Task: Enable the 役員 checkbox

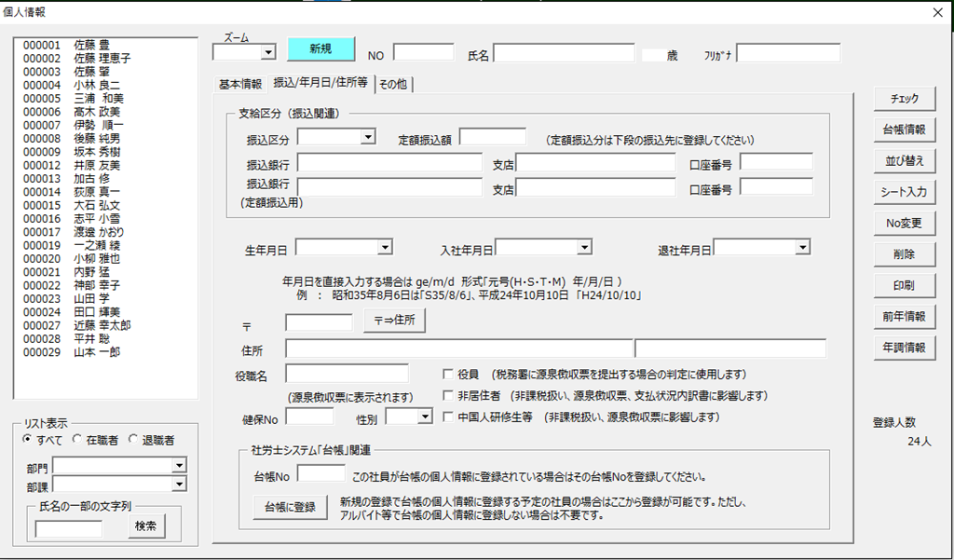Action: [448, 375]
